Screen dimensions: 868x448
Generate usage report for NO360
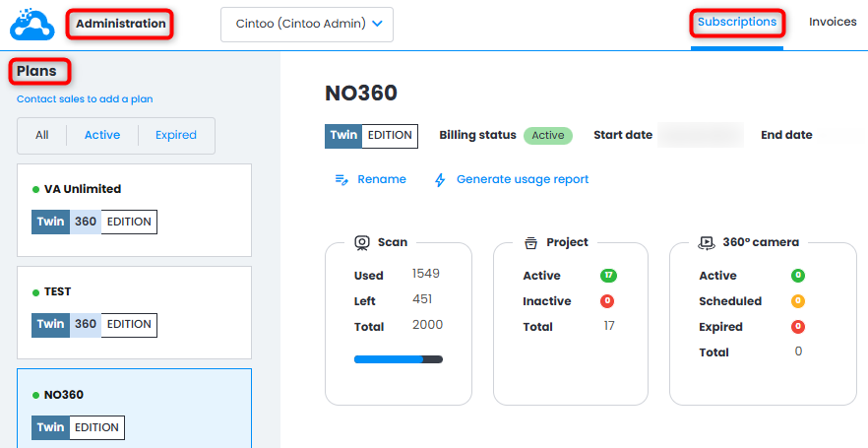(512, 179)
